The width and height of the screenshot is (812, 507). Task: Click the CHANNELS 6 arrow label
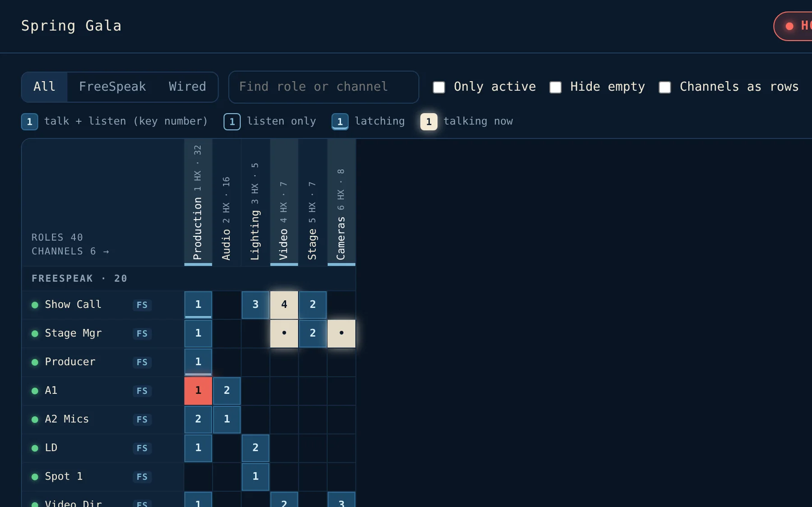(x=70, y=251)
